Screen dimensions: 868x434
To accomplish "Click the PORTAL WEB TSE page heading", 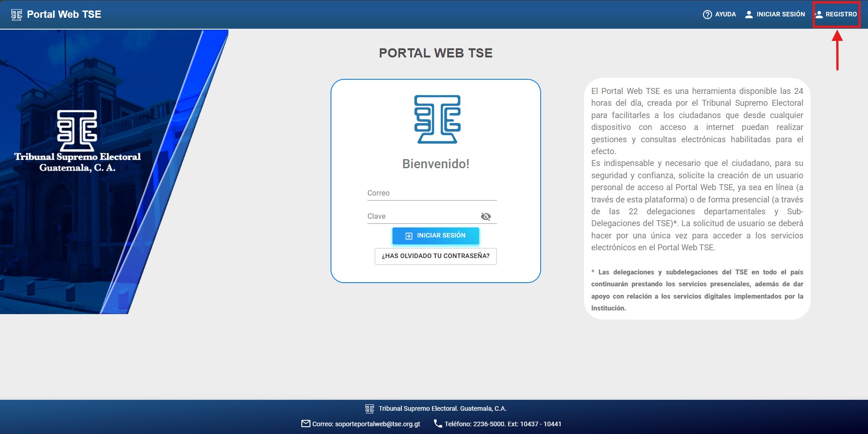I will (x=435, y=53).
